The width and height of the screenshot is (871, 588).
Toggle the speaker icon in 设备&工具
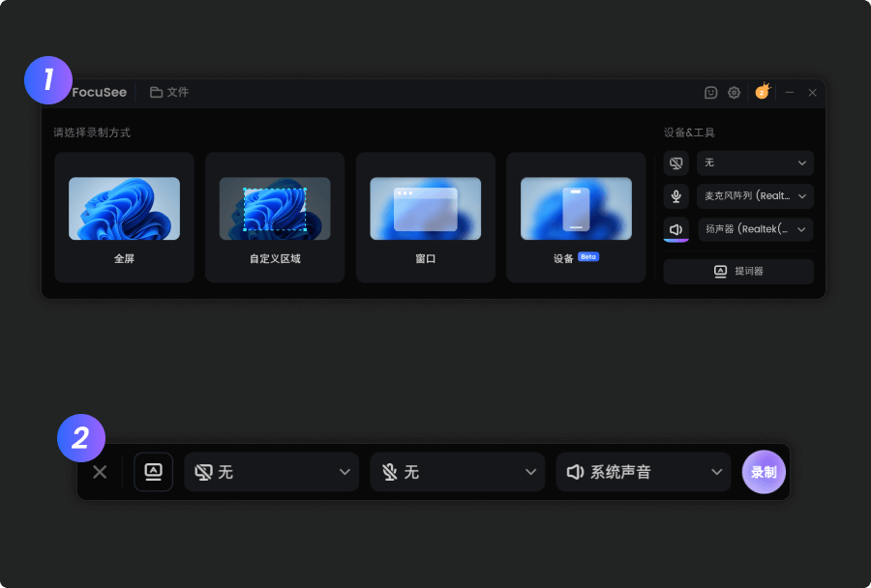pyautogui.click(x=676, y=229)
